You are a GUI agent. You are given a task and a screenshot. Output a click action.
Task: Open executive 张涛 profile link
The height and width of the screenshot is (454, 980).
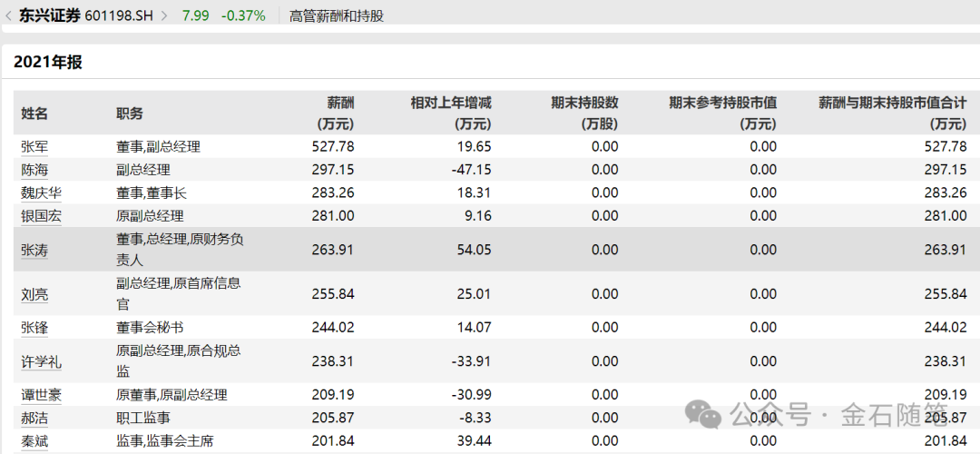[34, 250]
